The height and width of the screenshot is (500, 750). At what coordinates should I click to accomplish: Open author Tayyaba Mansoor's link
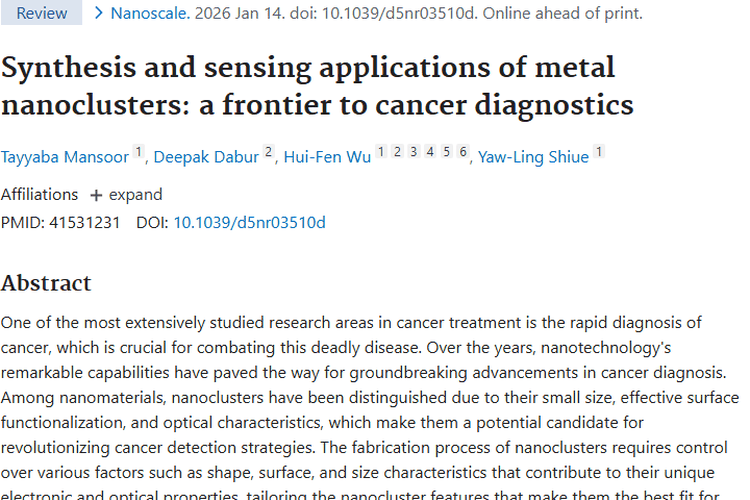65,157
